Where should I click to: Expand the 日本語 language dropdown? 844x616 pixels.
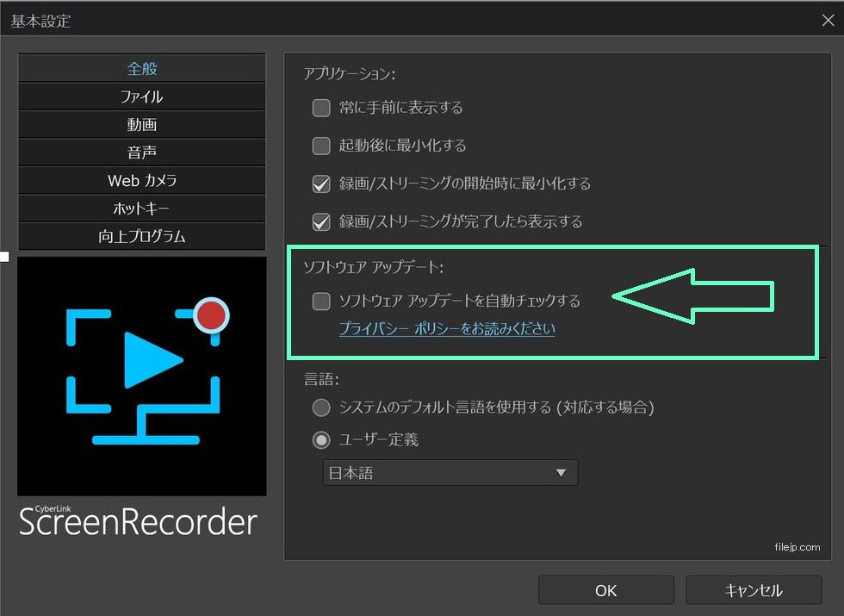point(450,473)
